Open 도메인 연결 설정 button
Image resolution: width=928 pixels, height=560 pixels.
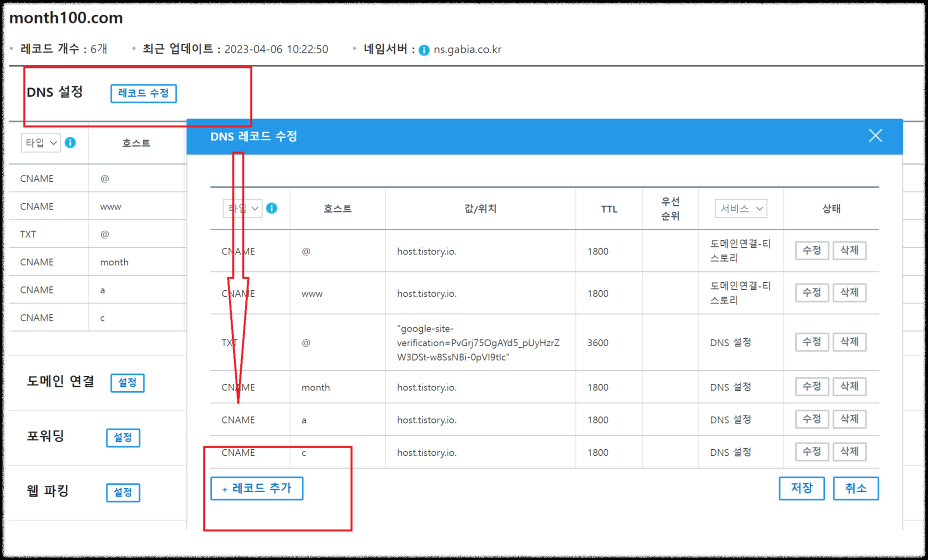click(x=127, y=382)
